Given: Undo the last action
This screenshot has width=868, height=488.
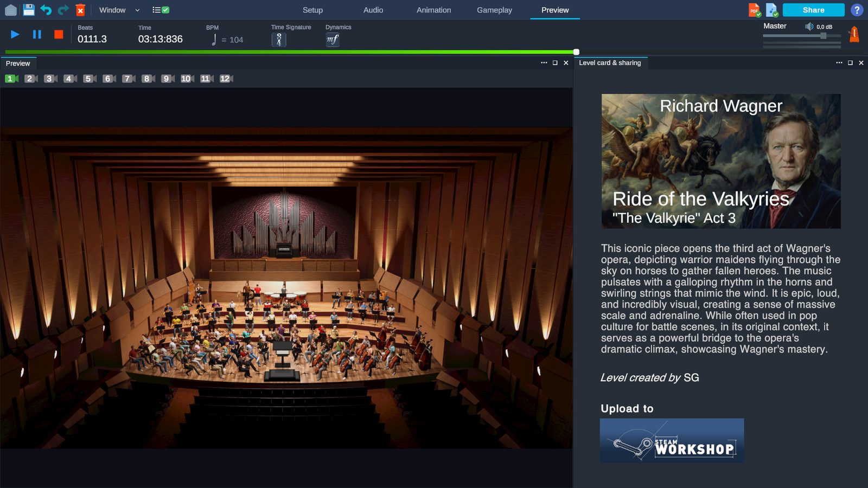Looking at the screenshot, I should coord(46,10).
